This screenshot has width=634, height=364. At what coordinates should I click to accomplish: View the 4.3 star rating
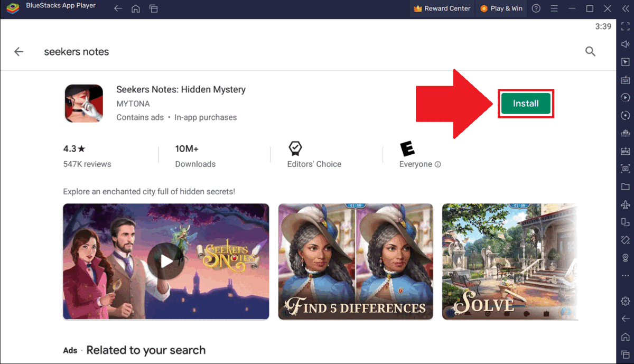(74, 149)
